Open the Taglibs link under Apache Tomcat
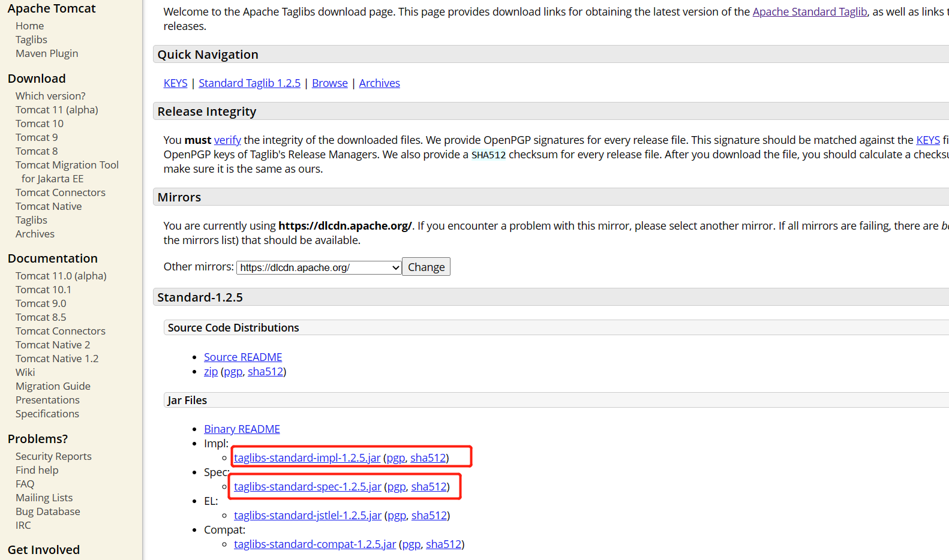949x560 pixels. 31,40
